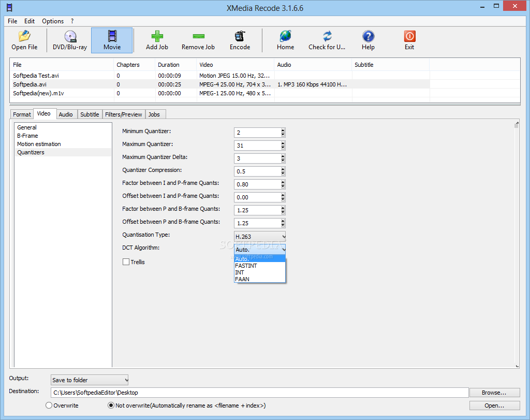Adjust the Quantizer Compression spinner

pos(283,171)
